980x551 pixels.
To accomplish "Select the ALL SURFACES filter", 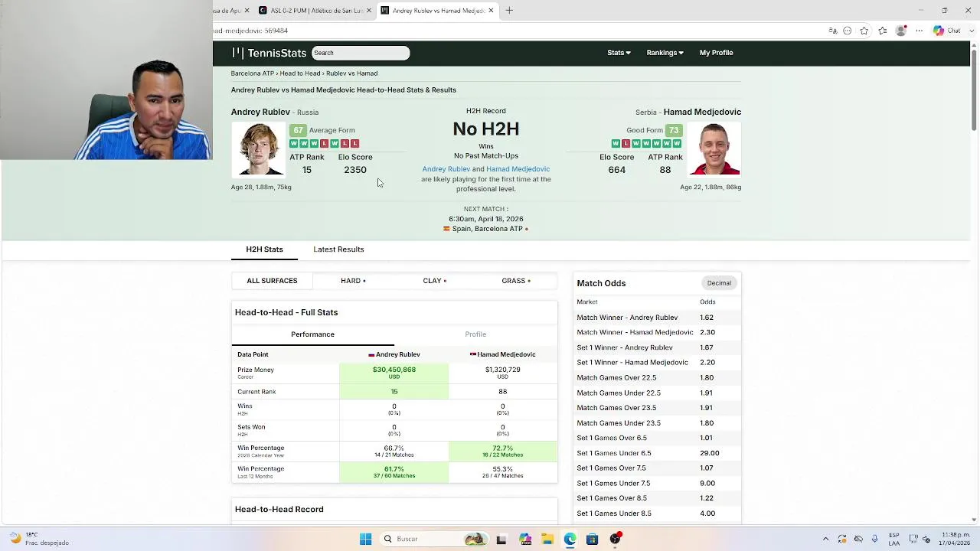I will click(272, 281).
